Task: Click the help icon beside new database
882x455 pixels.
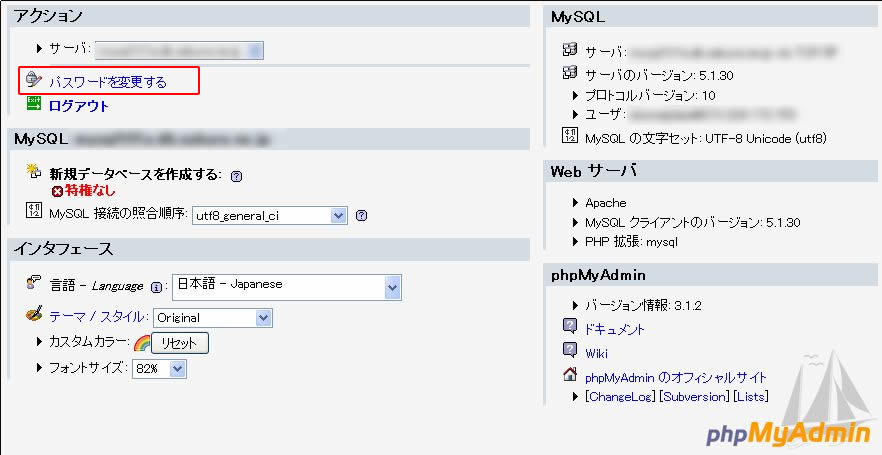Action: pyautogui.click(x=236, y=176)
